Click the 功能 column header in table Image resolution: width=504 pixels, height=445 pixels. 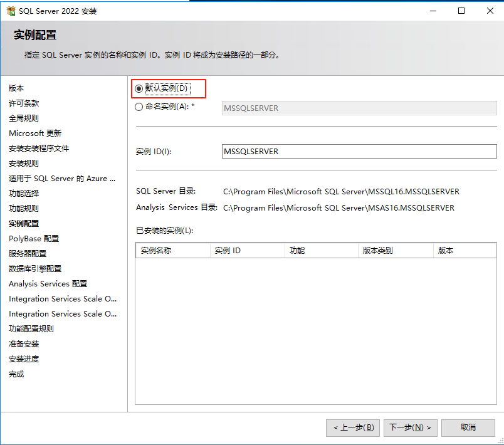click(x=322, y=251)
